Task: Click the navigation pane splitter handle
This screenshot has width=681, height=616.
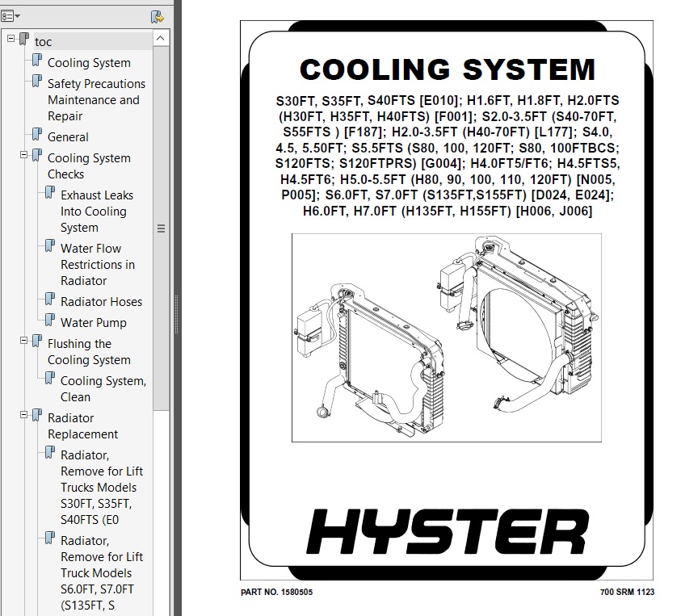Action: pyautogui.click(x=176, y=314)
